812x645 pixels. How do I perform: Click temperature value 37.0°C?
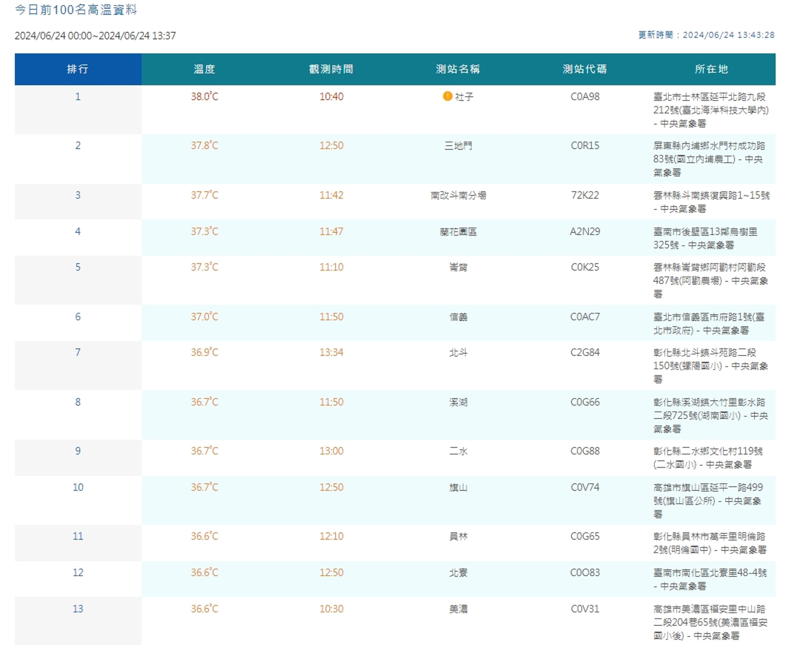click(x=204, y=316)
